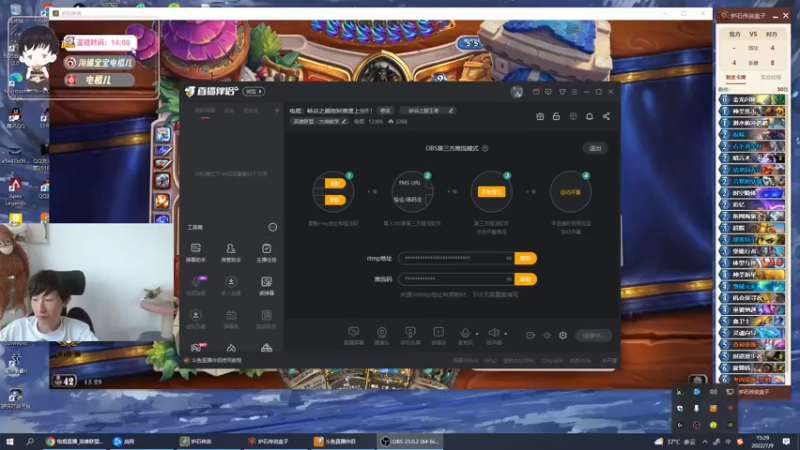Open the 虚拟形象 tool
Viewport: 800px width, 450px height.
(195, 319)
